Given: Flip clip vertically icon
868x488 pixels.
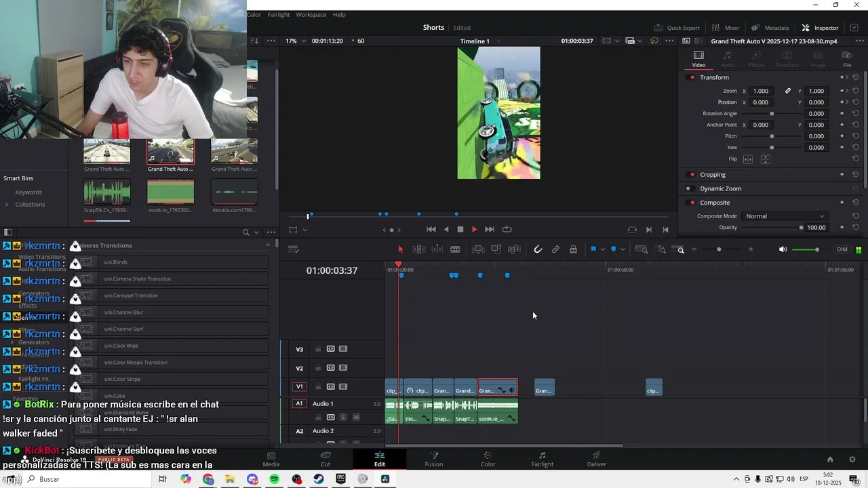Looking at the screenshot, I should (x=766, y=159).
